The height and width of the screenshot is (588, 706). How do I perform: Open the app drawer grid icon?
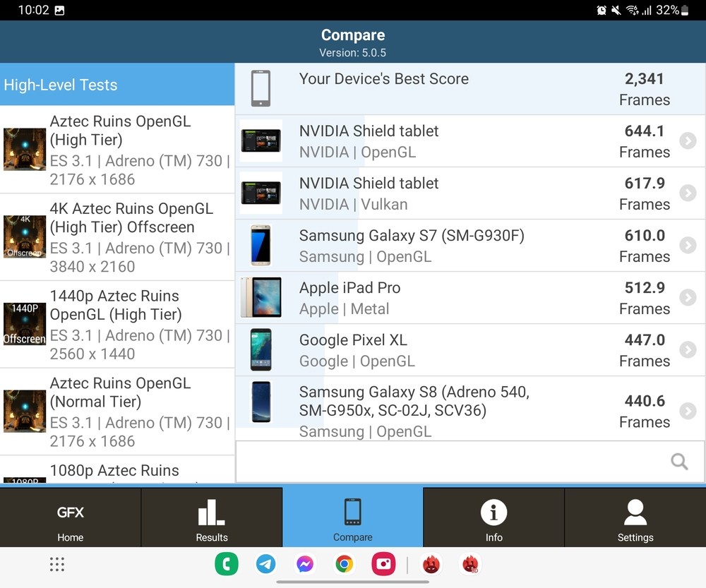[57, 564]
